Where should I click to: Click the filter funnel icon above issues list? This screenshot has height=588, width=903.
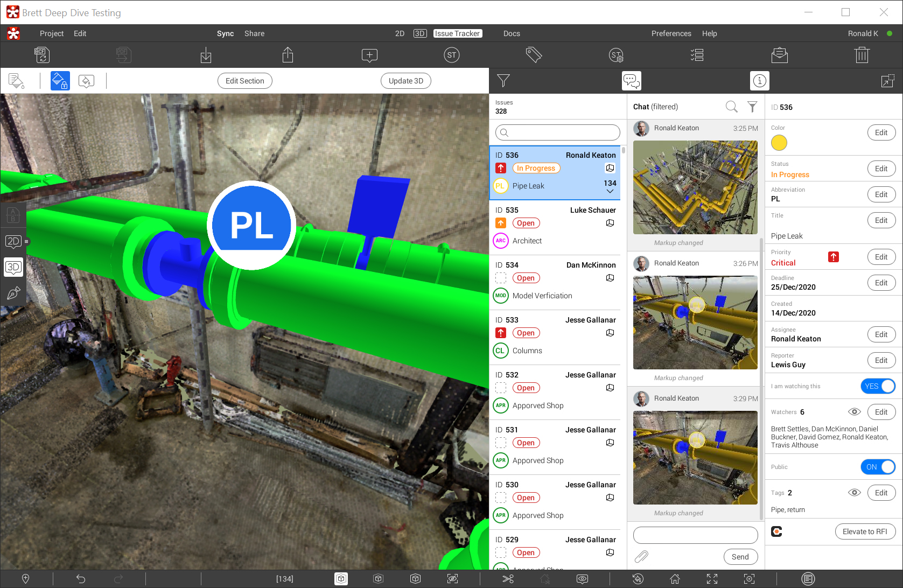point(503,81)
